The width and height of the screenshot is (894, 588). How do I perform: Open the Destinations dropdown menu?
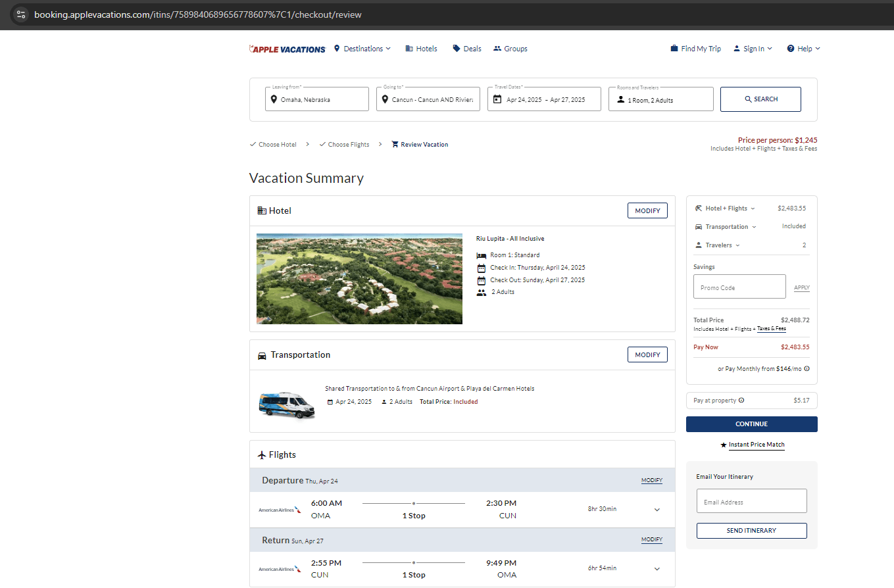[362, 49]
